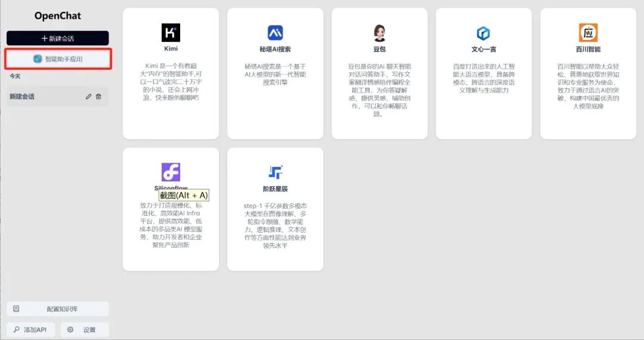The width and height of the screenshot is (644, 340).
Task: Click the Kimi description text
Action: [x=171, y=82]
